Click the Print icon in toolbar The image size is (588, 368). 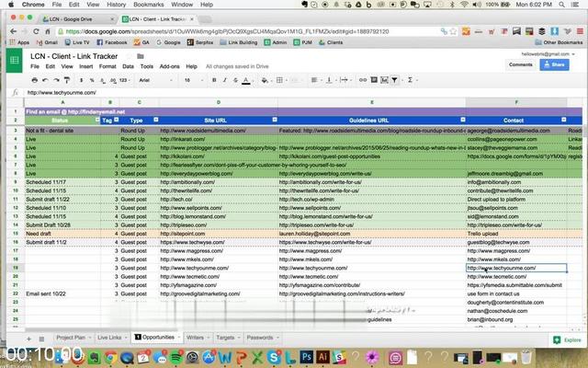tap(35, 80)
